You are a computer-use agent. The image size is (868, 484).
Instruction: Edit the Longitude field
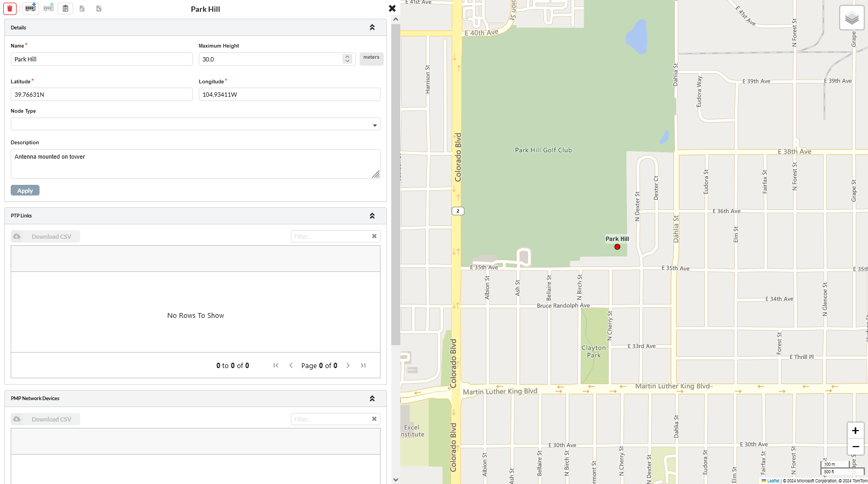(x=290, y=95)
